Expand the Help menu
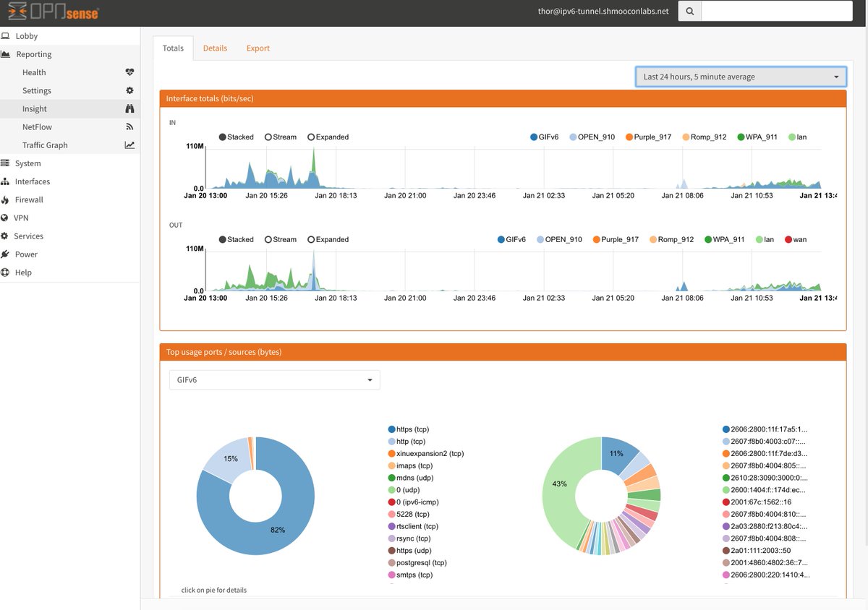This screenshot has height=610, width=868. point(70,272)
